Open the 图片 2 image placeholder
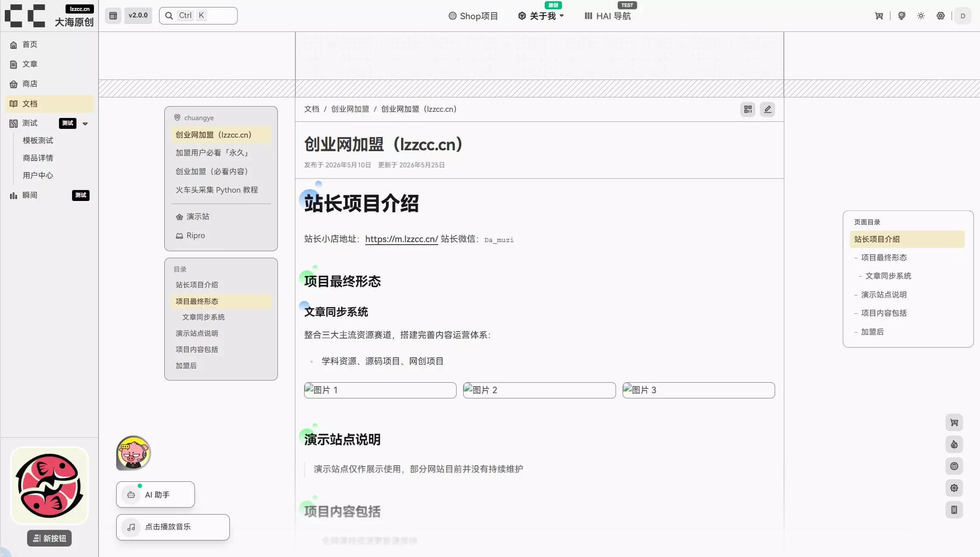The image size is (980, 557). point(540,390)
